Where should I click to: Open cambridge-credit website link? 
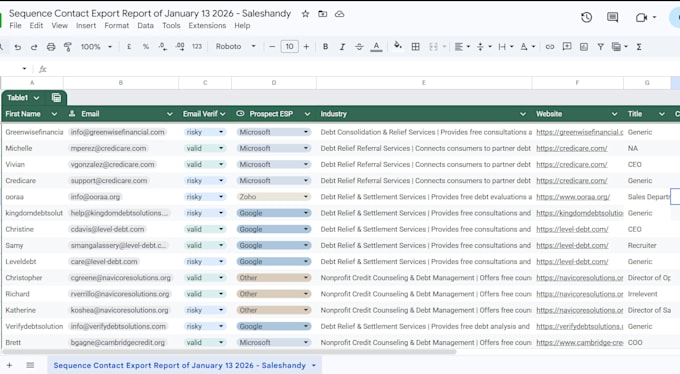[579, 343]
